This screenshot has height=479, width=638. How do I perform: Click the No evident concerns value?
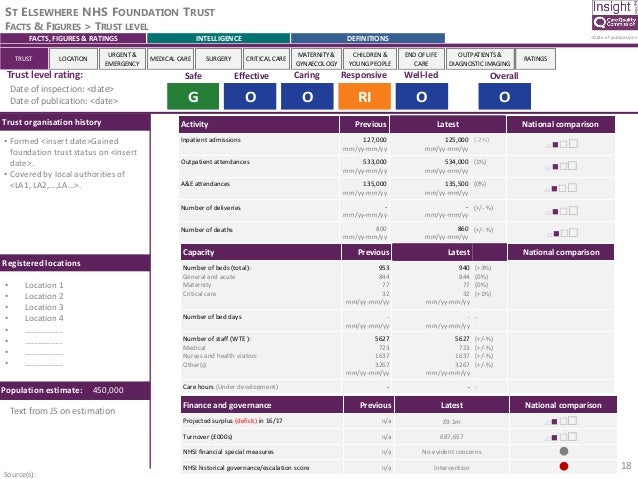[x=451, y=452]
